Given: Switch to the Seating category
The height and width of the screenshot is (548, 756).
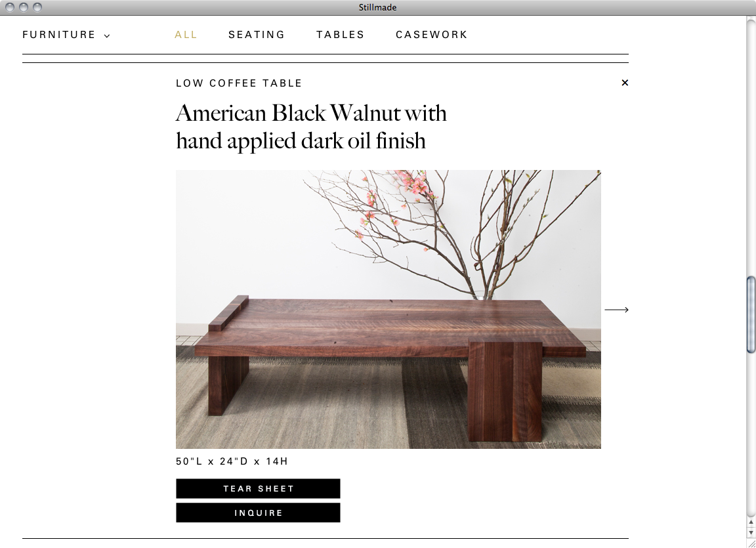Looking at the screenshot, I should (x=257, y=35).
